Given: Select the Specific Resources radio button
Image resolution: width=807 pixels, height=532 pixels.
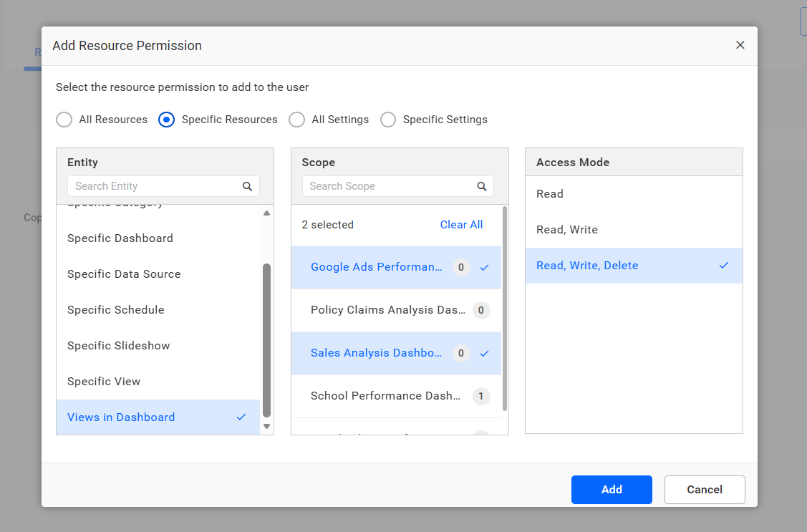Looking at the screenshot, I should (166, 120).
